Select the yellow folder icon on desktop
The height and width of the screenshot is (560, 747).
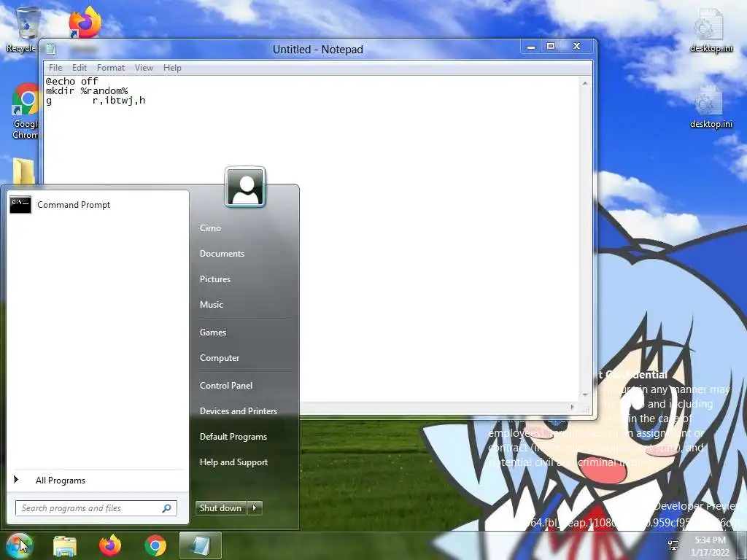coord(24,171)
